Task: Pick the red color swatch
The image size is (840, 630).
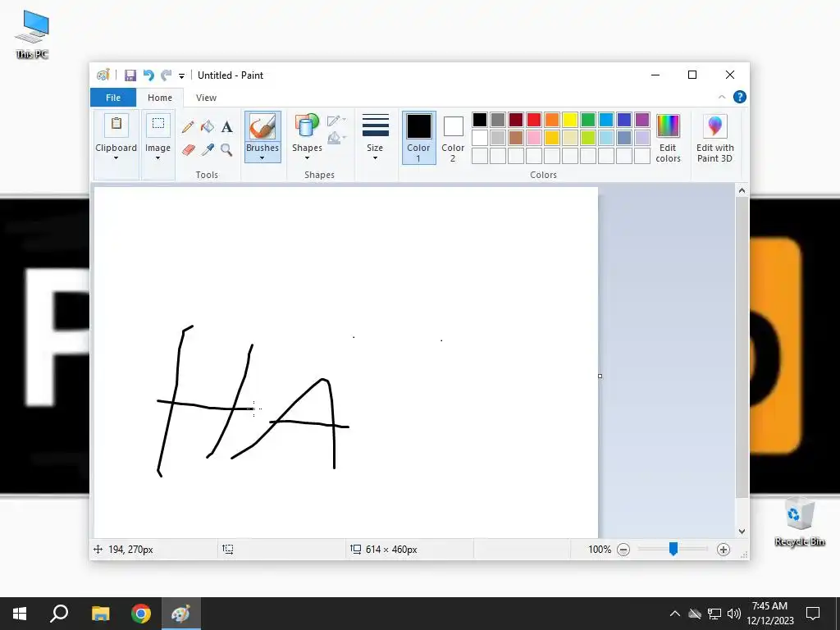Action: click(x=533, y=120)
